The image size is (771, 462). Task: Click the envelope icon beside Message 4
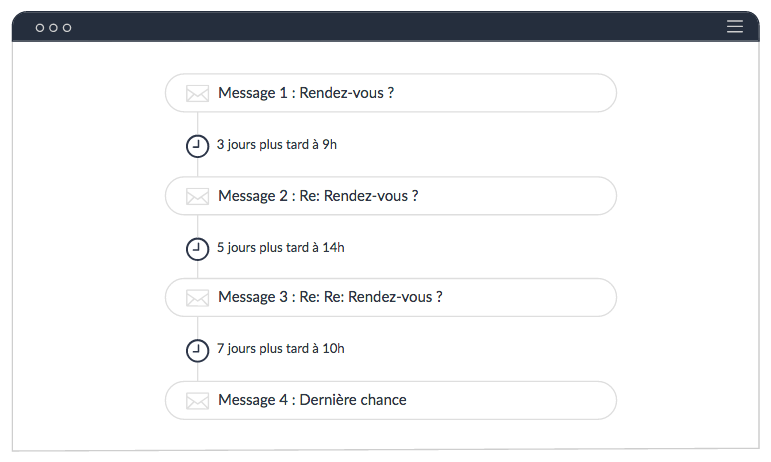(x=197, y=400)
